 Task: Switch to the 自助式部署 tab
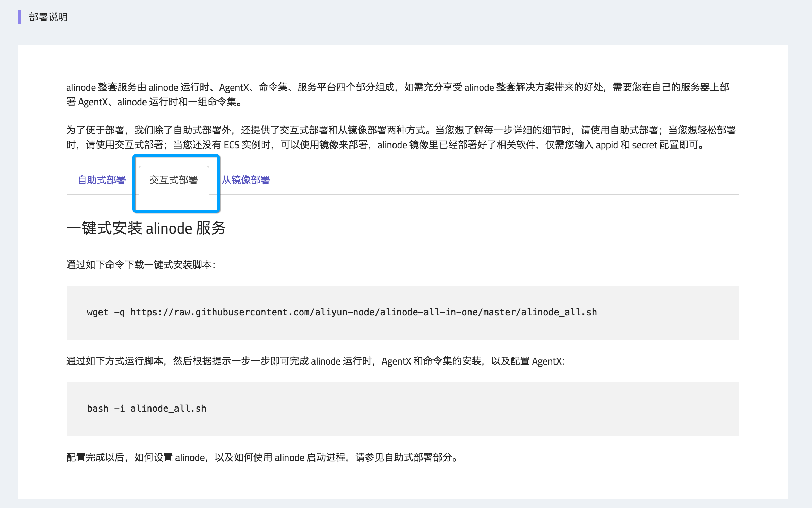(102, 180)
